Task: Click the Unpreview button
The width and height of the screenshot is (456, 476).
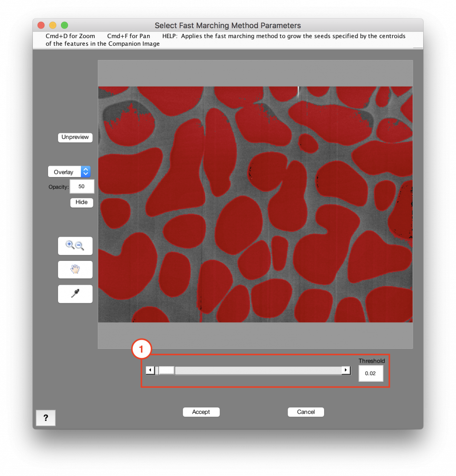Action: tap(75, 137)
